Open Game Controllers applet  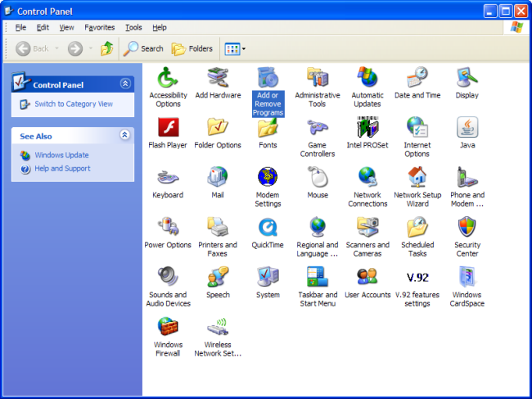(x=318, y=137)
